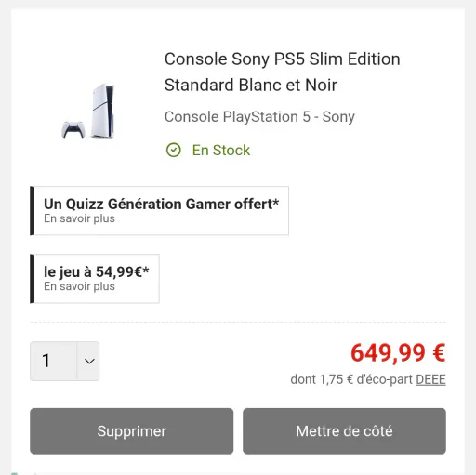Click the dont 1,75 € d'éco-part text

coord(351,379)
